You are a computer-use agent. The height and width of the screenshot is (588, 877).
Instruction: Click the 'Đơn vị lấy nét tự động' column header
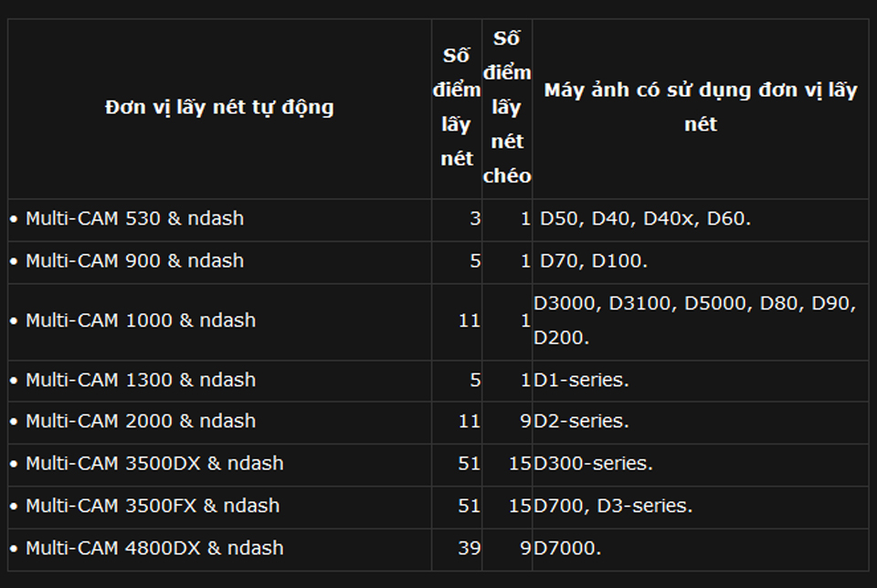[219, 108]
